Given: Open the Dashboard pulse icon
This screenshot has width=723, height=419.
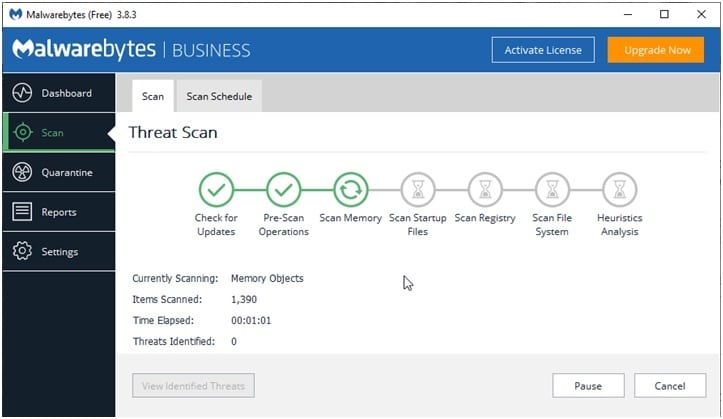Looking at the screenshot, I should [x=22, y=93].
